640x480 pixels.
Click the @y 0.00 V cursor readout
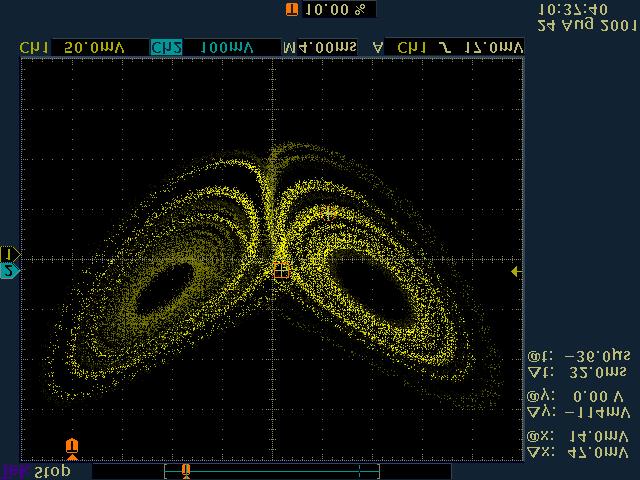[x=576, y=396]
